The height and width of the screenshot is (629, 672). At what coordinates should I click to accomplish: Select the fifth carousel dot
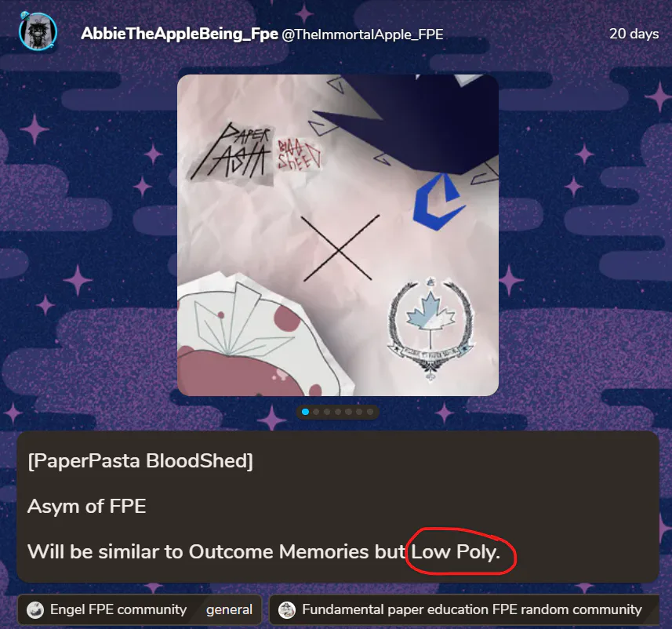tap(348, 412)
